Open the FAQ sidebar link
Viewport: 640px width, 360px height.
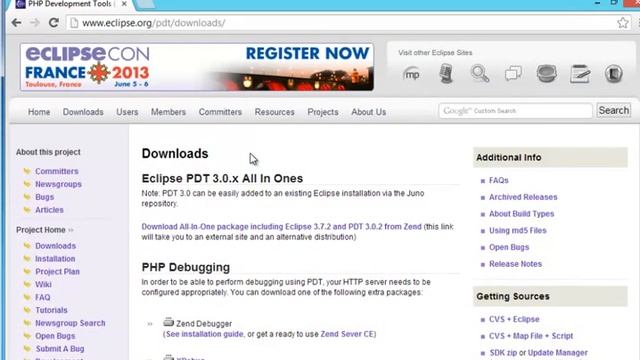(x=43, y=298)
